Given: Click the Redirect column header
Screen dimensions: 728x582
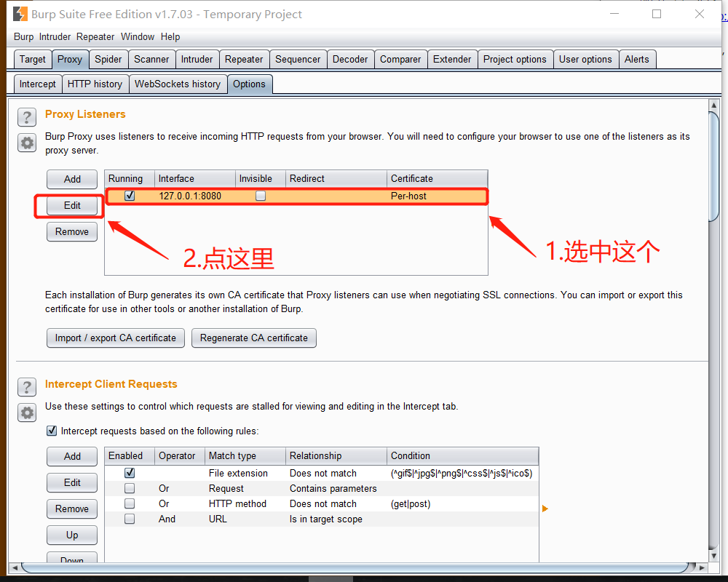Looking at the screenshot, I should [x=336, y=179].
